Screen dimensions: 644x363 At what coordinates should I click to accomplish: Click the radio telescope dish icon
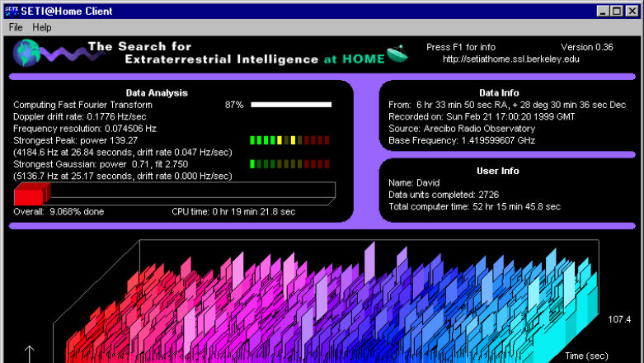coord(397,54)
